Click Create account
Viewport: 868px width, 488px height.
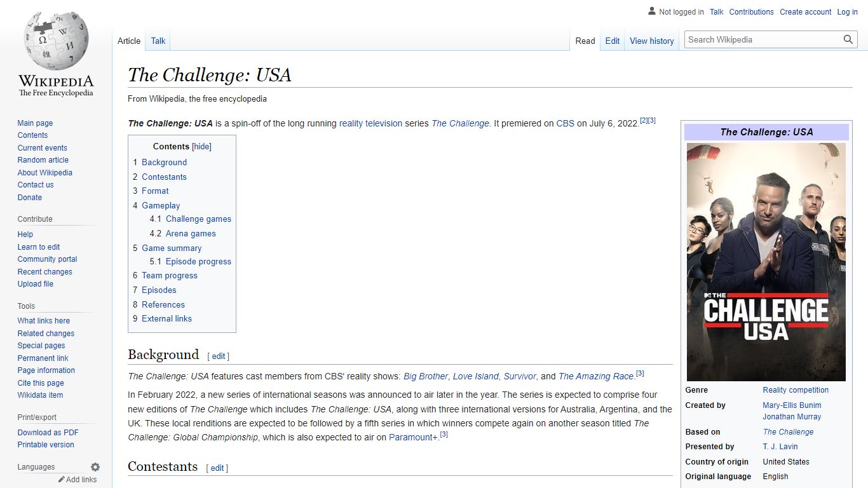click(806, 12)
